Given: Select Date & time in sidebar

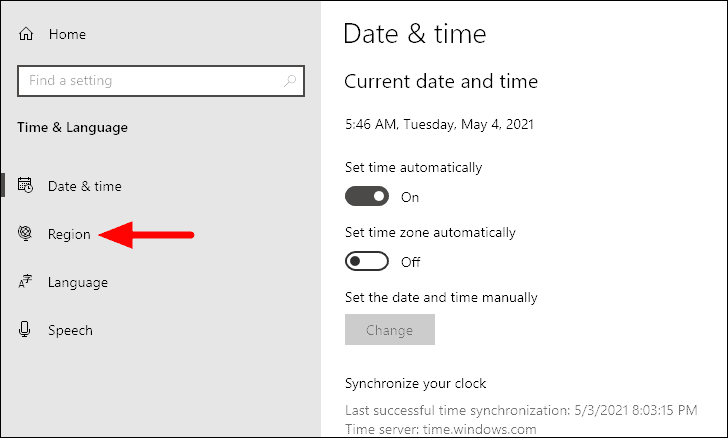Looking at the screenshot, I should [85, 186].
